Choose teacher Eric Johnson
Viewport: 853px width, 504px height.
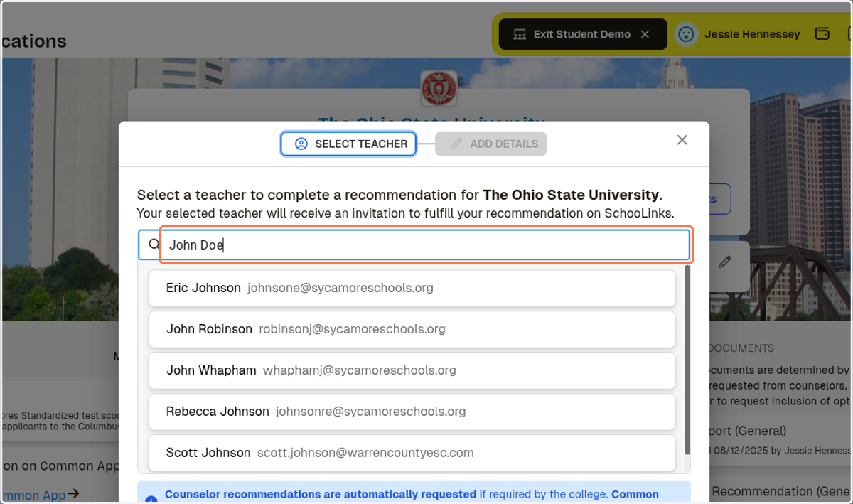click(412, 288)
